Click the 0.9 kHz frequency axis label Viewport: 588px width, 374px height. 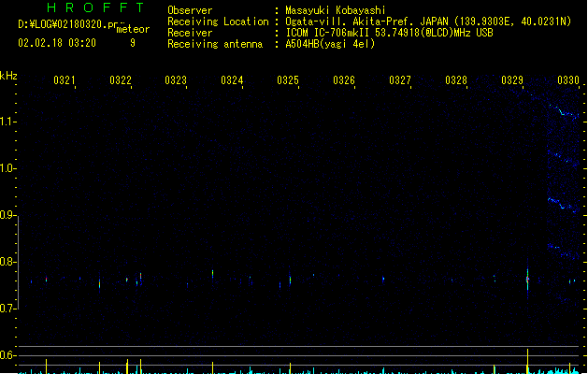tap(7, 215)
